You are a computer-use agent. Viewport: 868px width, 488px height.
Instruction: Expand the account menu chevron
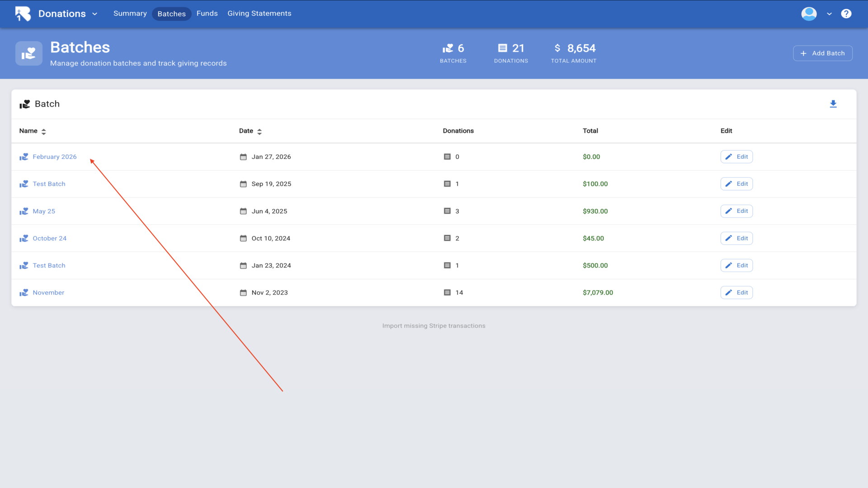(x=829, y=14)
